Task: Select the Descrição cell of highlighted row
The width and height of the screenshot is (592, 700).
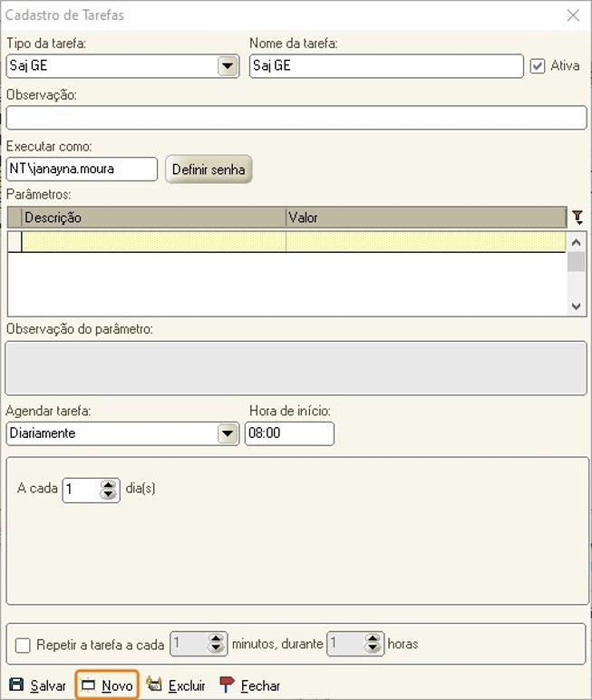Action: 153,241
